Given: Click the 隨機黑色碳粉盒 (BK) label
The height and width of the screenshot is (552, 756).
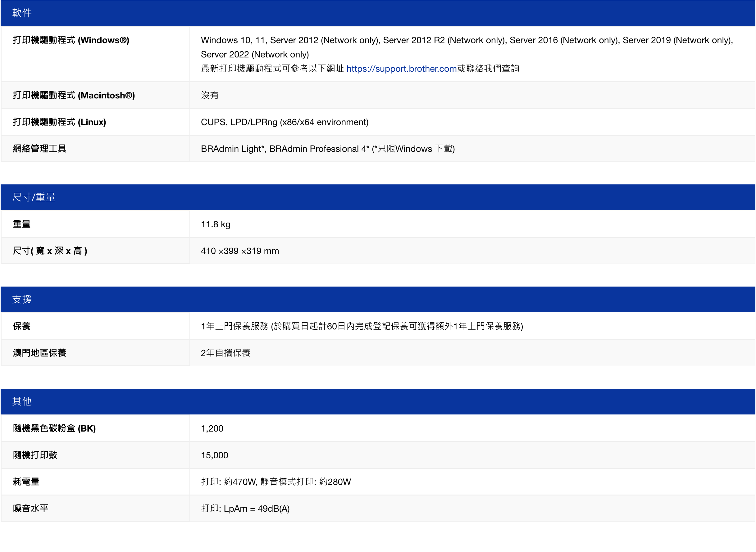Looking at the screenshot, I should 54,428.
